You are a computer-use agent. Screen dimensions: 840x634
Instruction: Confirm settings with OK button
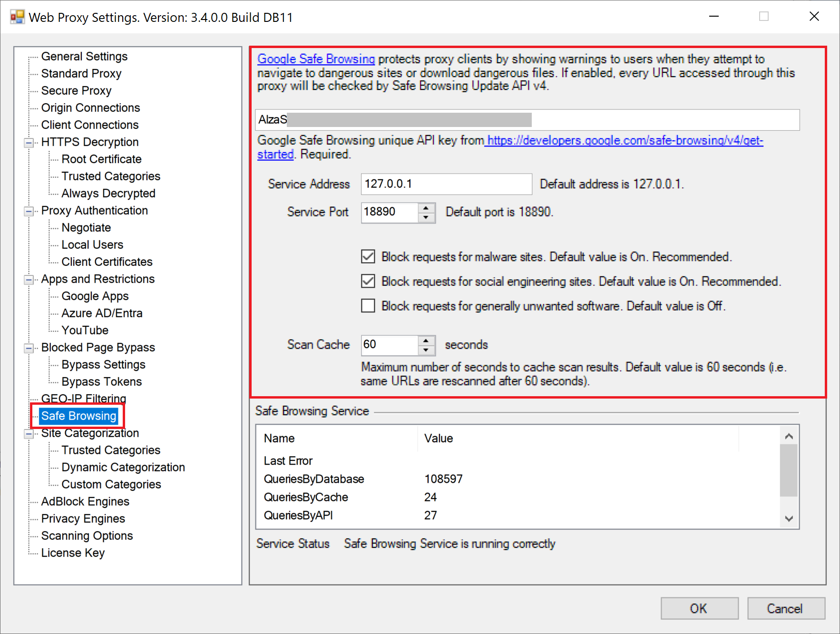699,608
